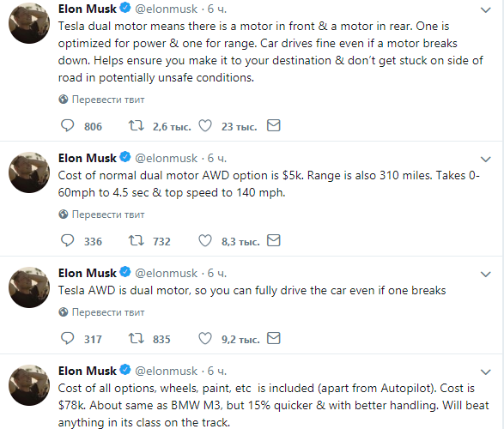Expand options chevron on $78k cost tweet

485,372
